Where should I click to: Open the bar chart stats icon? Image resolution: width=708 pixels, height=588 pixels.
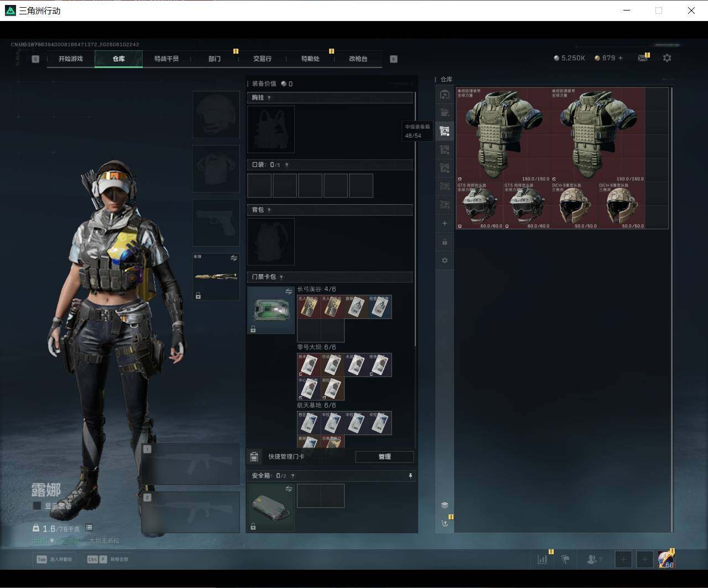[x=543, y=559]
